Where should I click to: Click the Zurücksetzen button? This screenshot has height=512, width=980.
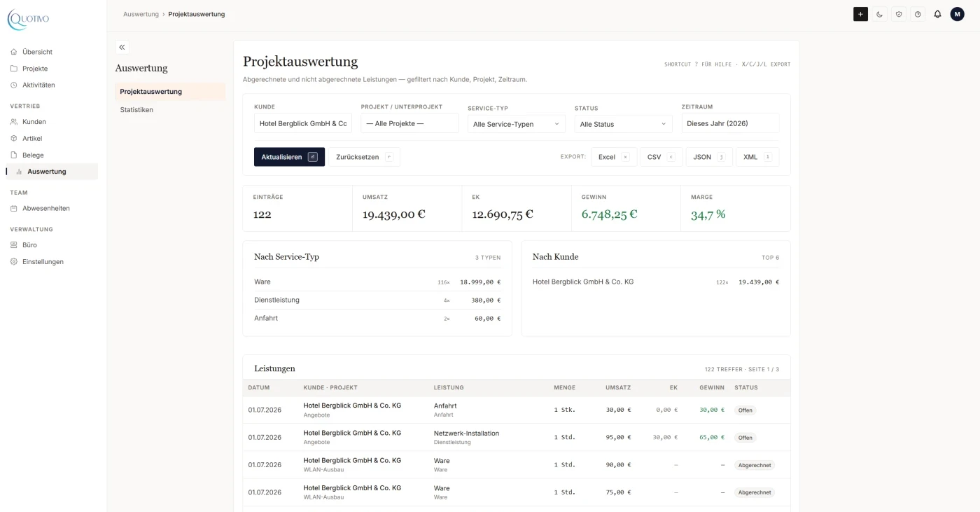click(364, 157)
